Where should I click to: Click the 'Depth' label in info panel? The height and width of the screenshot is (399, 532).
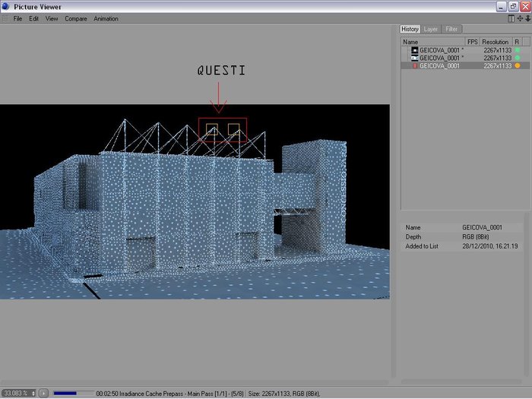[x=413, y=237]
